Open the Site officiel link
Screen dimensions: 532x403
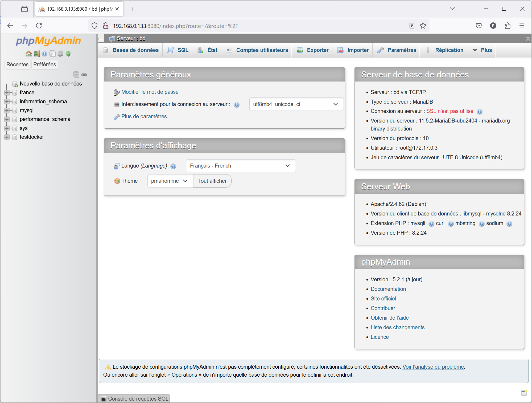(383, 299)
